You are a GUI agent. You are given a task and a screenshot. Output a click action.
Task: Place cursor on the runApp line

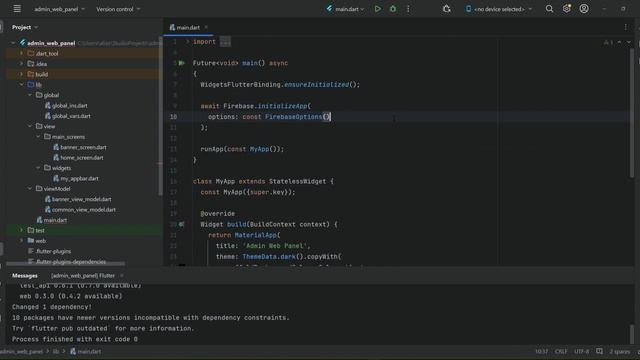pos(242,149)
